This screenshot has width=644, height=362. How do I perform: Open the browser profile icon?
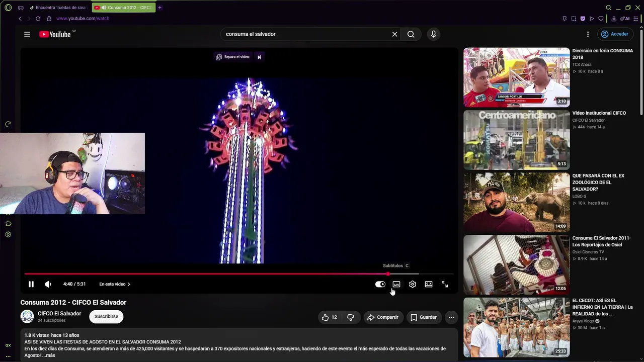tap(614, 19)
